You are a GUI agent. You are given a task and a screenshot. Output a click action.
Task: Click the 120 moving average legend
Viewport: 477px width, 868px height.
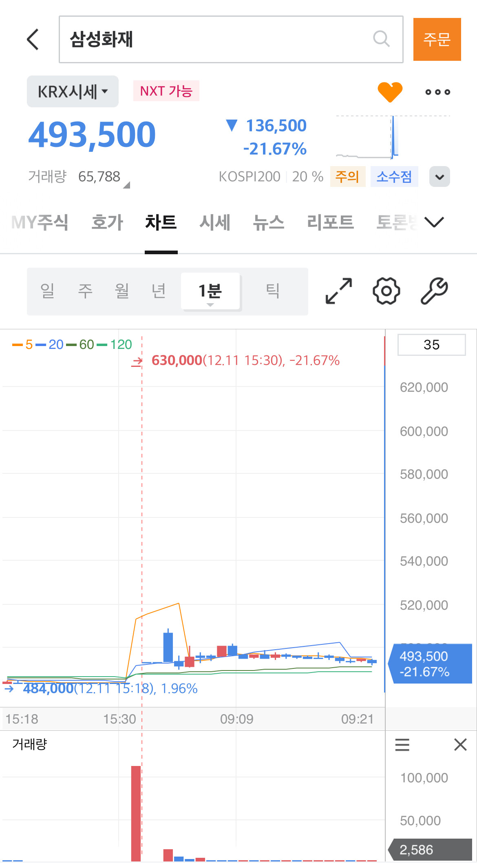(114, 345)
